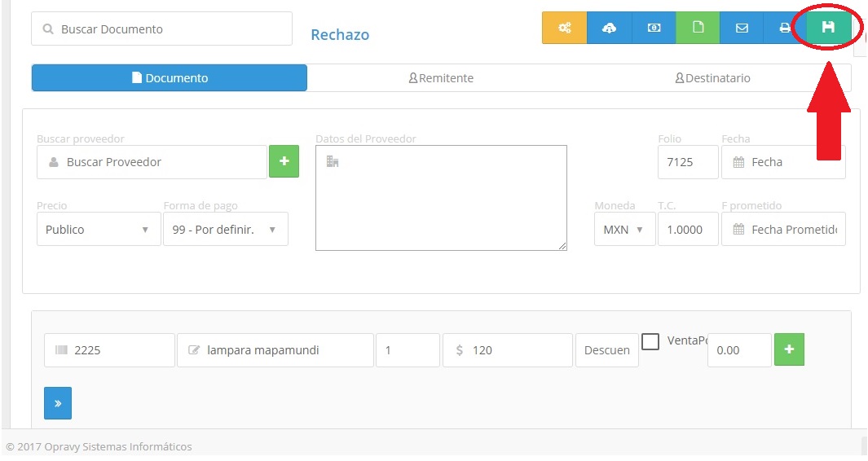
Task: Add provider with the green plus button
Action: (x=284, y=161)
